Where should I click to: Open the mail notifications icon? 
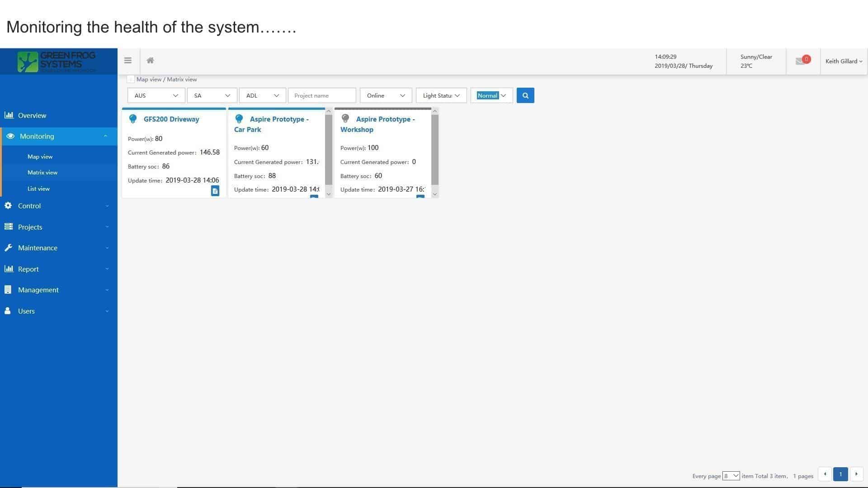pyautogui.click(x=801, y=61)
